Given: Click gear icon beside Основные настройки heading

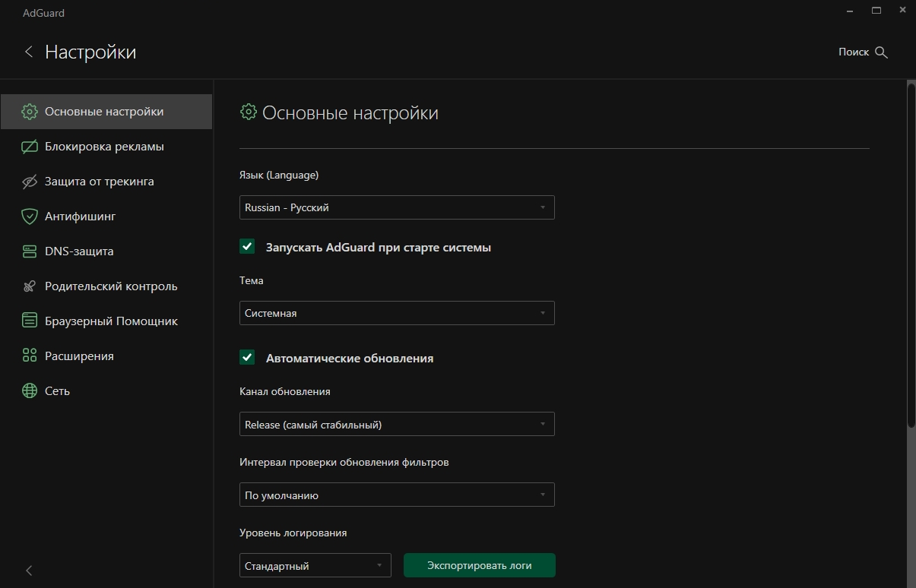Looking at the screenshot, I should coord(248,112).
